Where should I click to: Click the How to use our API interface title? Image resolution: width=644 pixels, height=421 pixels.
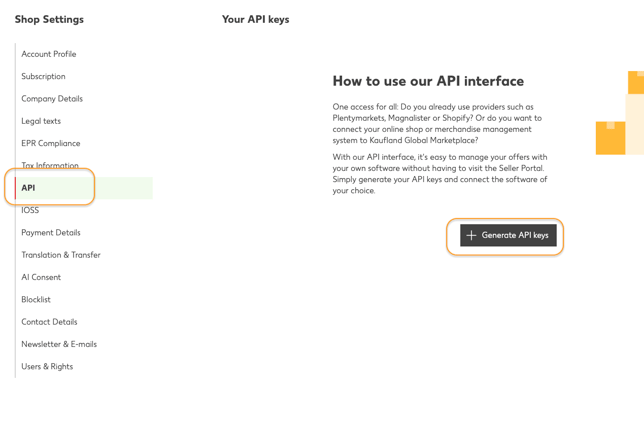click(x=428, y=81)
